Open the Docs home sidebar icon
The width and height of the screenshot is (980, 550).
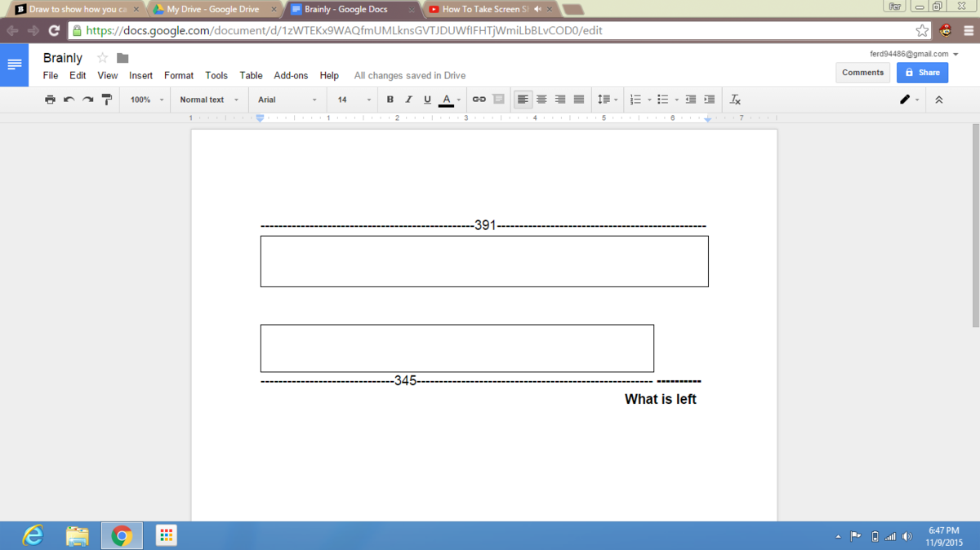point(15,64)
